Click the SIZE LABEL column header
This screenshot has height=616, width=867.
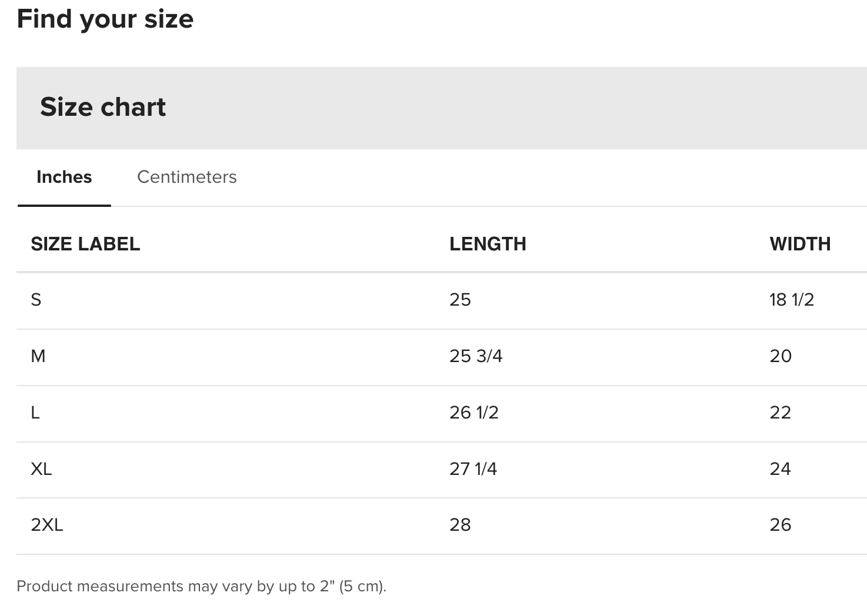pyautogui.click(x=85, y=244)
